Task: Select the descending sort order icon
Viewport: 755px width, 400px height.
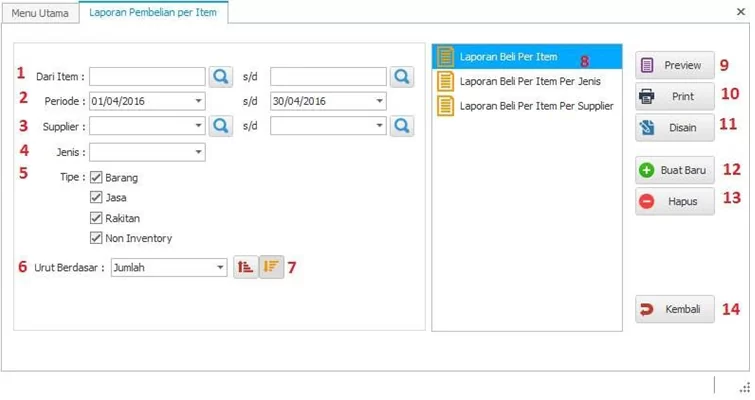Action: coord(270,267)
